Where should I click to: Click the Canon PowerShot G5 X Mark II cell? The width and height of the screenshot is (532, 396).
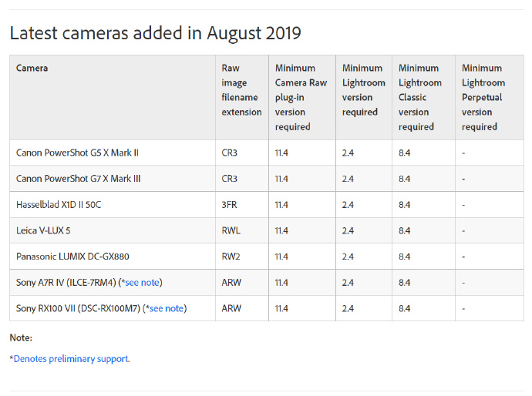77,153
